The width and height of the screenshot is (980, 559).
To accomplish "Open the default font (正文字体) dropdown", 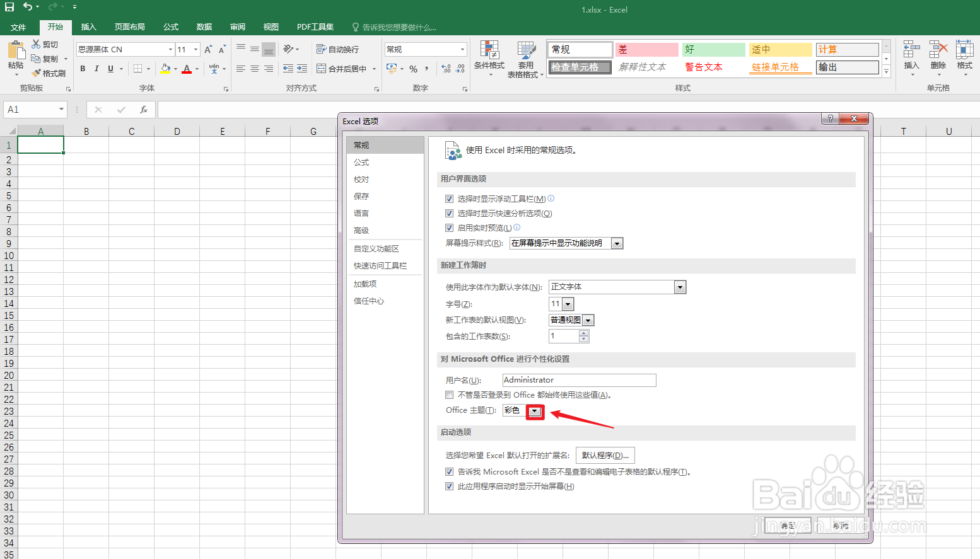I will click(x=680, y=287).
